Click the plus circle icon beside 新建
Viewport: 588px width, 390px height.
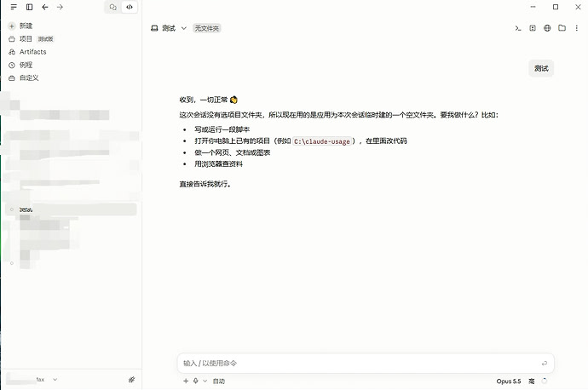(x=12, y=26)
